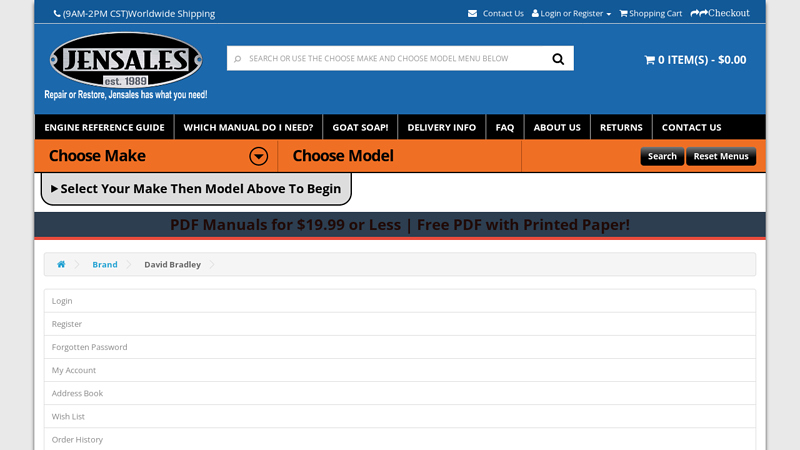Expand the Login or Register menu

tap(571, 14)
